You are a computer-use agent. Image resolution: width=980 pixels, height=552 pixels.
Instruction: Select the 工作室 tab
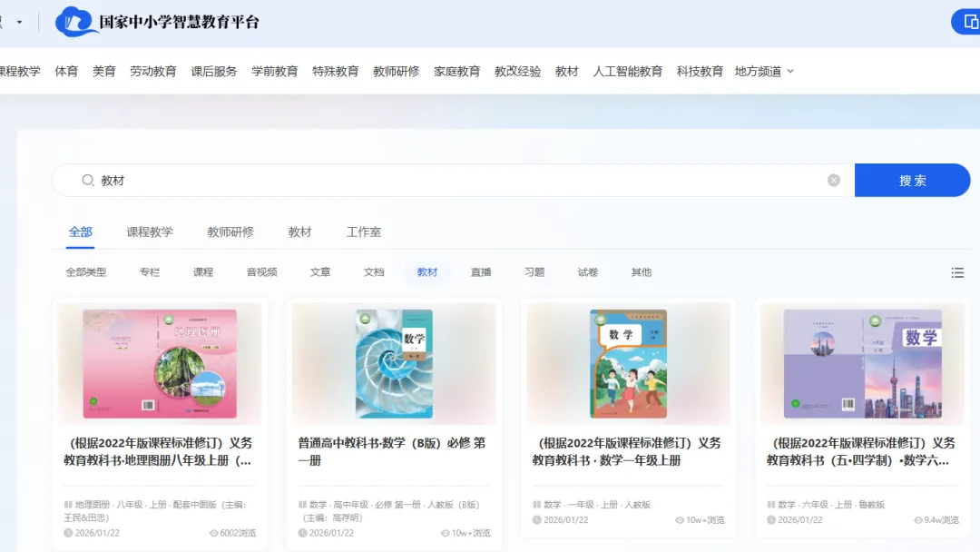click(364, 232)
